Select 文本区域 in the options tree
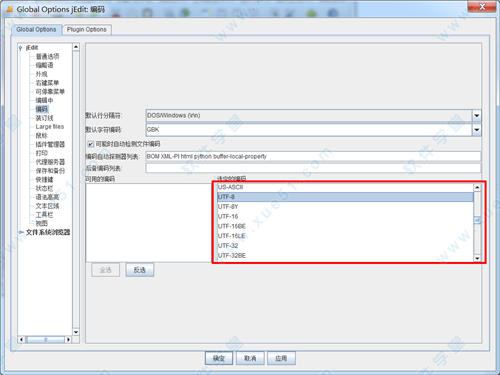The image size is (500, 375). tap(47, 206)
